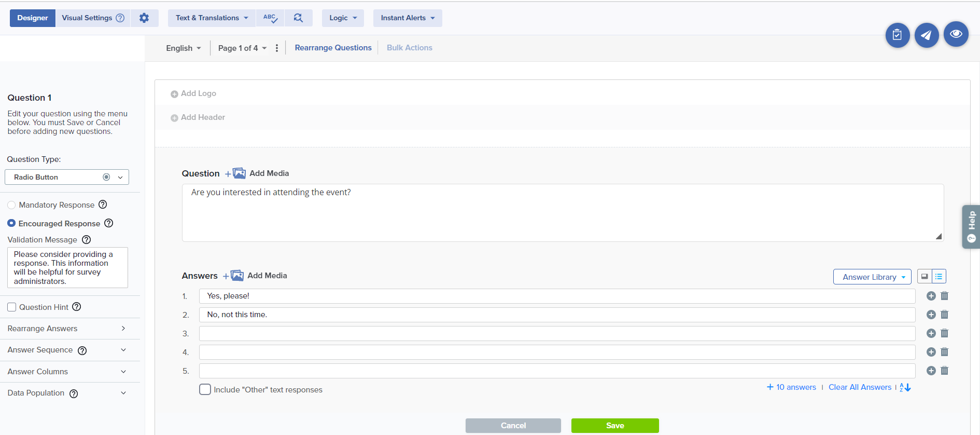Screen dimensions: 980x435
Task: Click sort answers alphabetically icon
Action: click(x=905, y=387)
